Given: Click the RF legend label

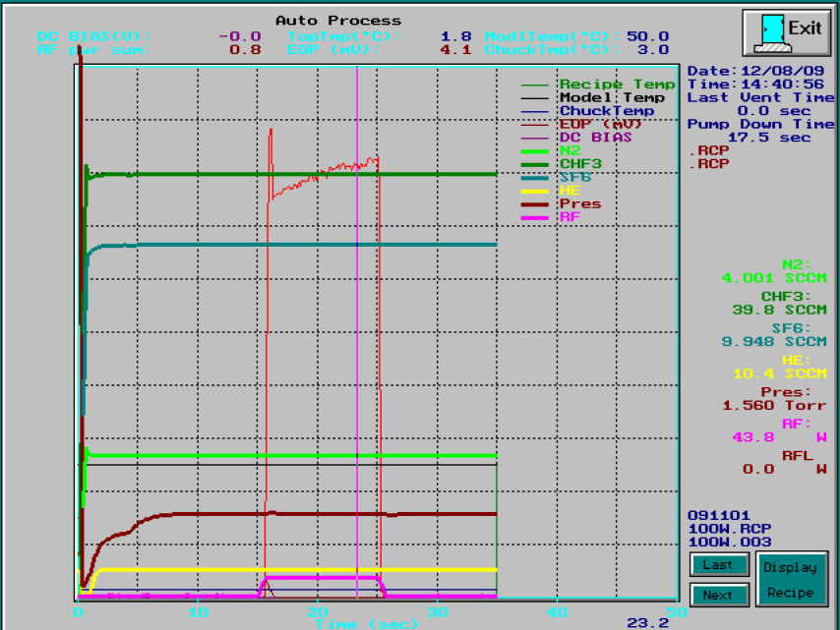Looking at the screenshot, I should pos(570,217).
